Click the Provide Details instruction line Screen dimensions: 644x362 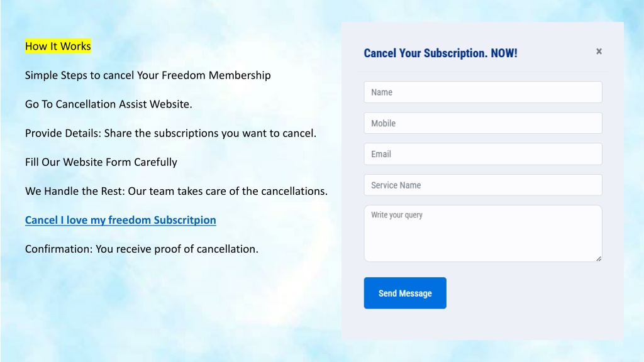pyautogui.click(x=170, y=133)
